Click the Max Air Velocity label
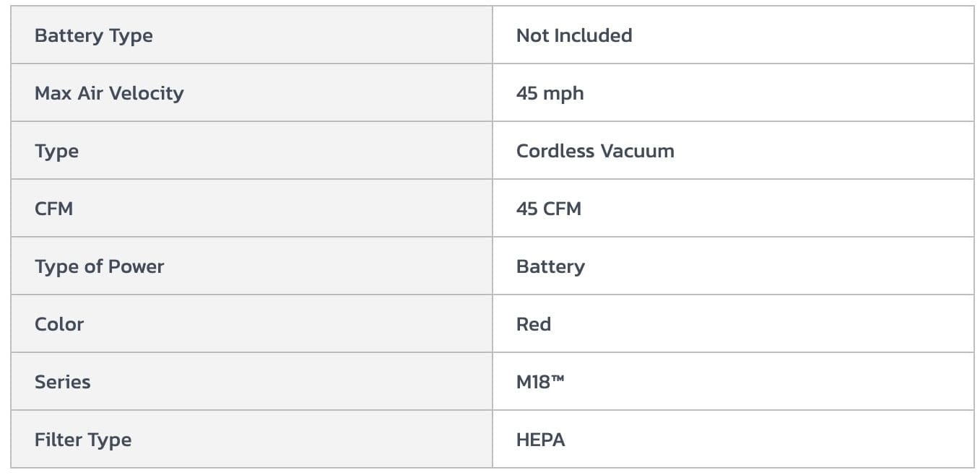Screen dimensions: 980x475 (109, 93)
